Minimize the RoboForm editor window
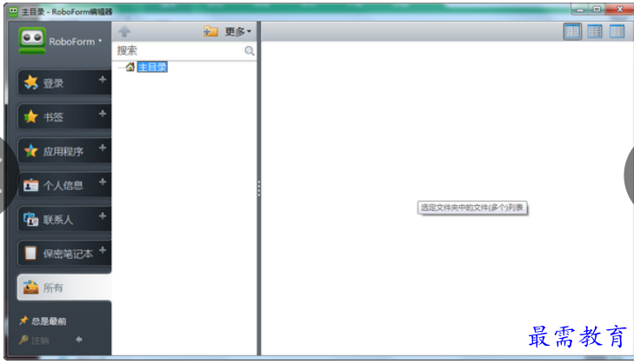634x364 pixels. pos(579,10)
